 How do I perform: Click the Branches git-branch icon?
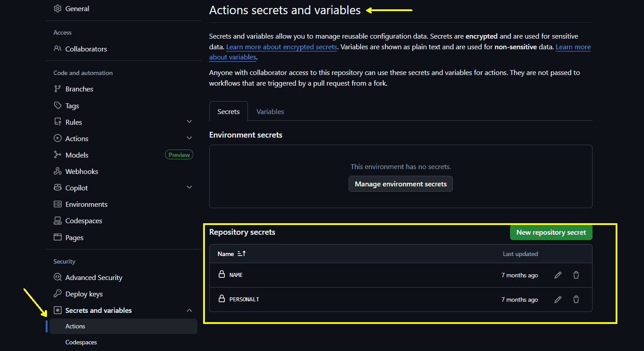pyautogui.click(x=57, y=89)
